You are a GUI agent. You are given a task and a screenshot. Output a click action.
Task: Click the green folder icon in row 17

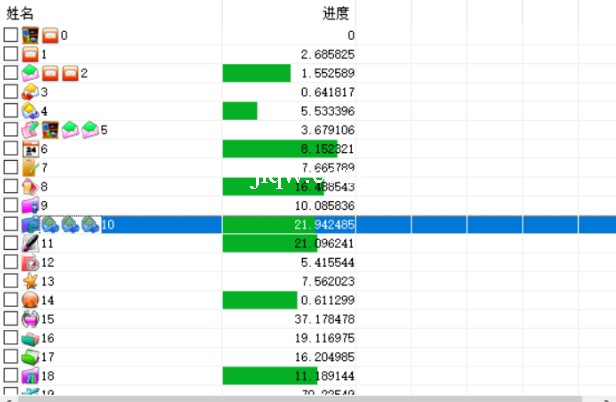coord(30,356)
